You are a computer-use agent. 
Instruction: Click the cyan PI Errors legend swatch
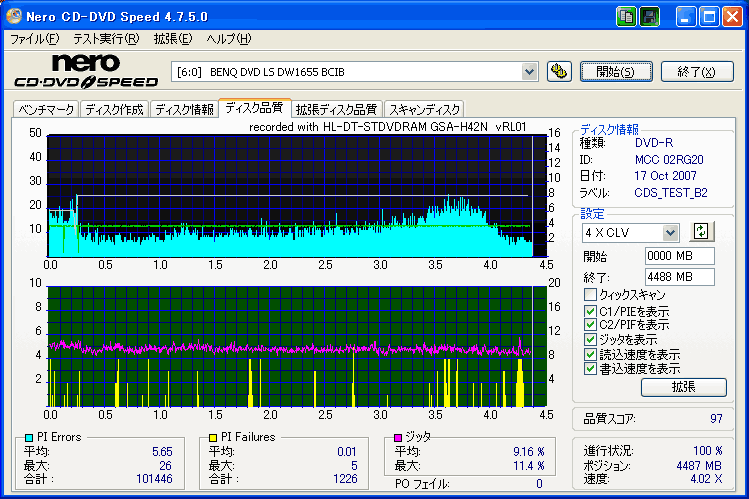(x=29, y=437)
